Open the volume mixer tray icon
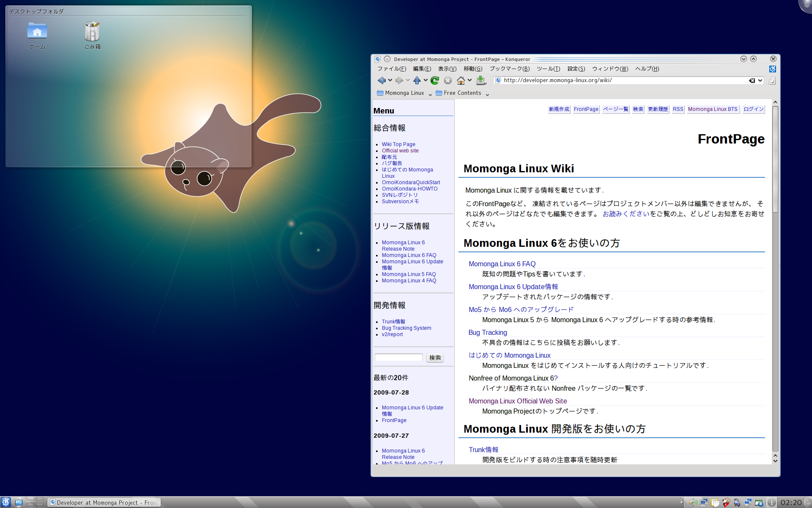 coord(692,502)
